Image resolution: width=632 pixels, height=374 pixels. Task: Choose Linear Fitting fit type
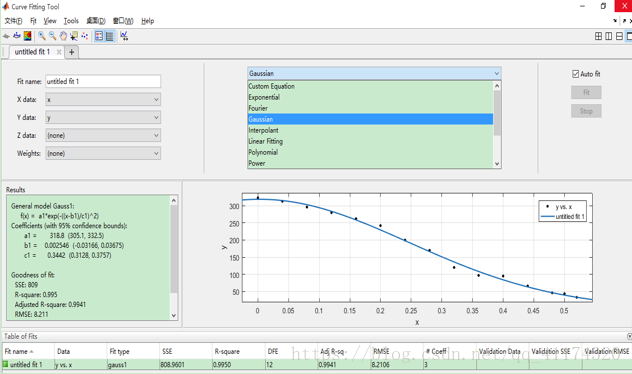pos(370,141)
